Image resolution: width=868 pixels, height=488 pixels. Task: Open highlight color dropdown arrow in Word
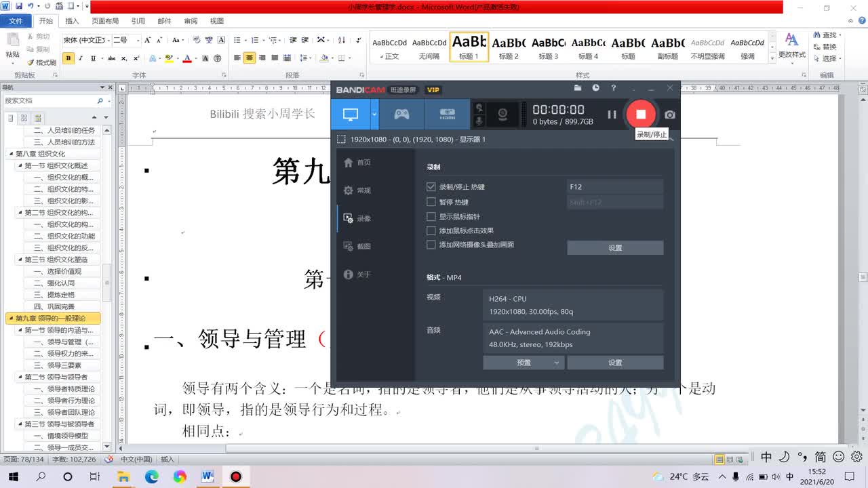coord(178,58)
